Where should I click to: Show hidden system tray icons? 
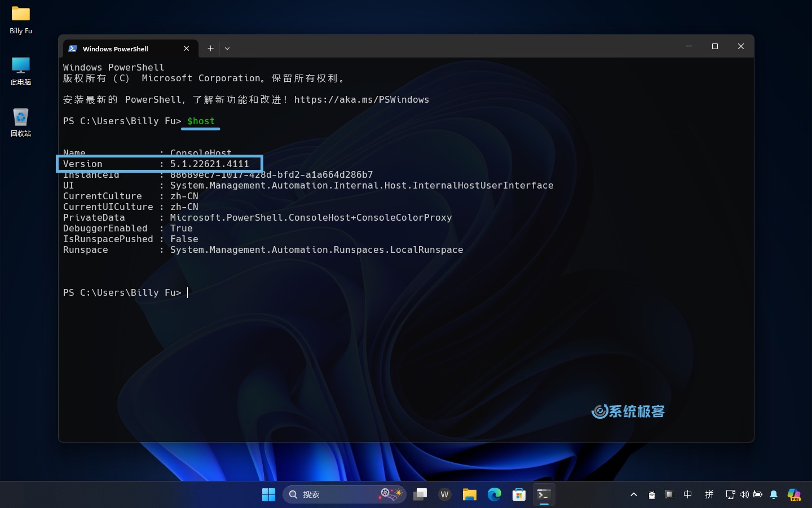[634, 495]
